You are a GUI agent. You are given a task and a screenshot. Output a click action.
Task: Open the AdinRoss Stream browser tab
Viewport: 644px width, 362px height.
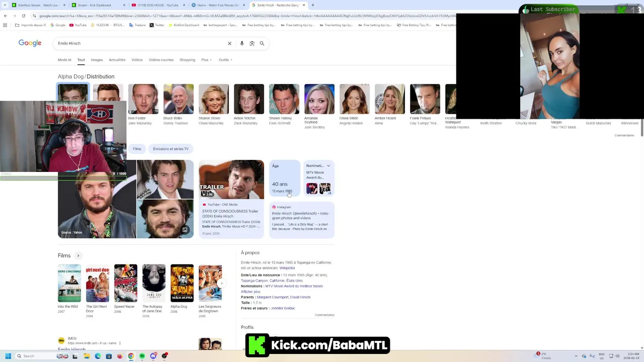[38, 5]
